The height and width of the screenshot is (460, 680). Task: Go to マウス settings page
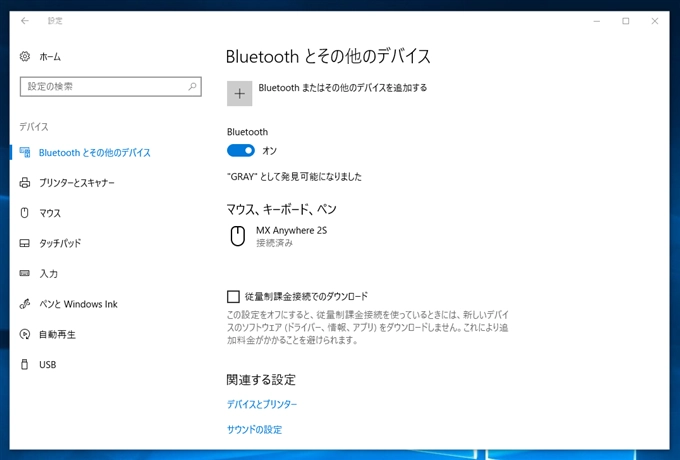pyautogui.click(x=50, y=213)
